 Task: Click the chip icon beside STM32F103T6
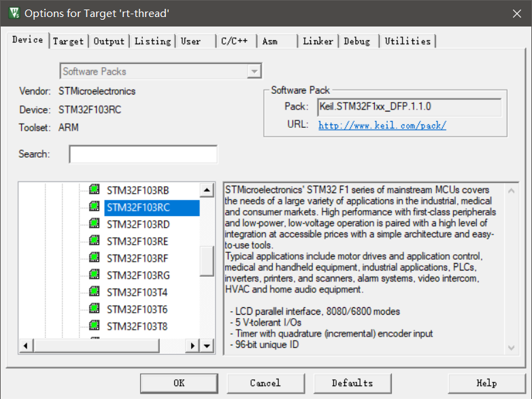[95, 308]
